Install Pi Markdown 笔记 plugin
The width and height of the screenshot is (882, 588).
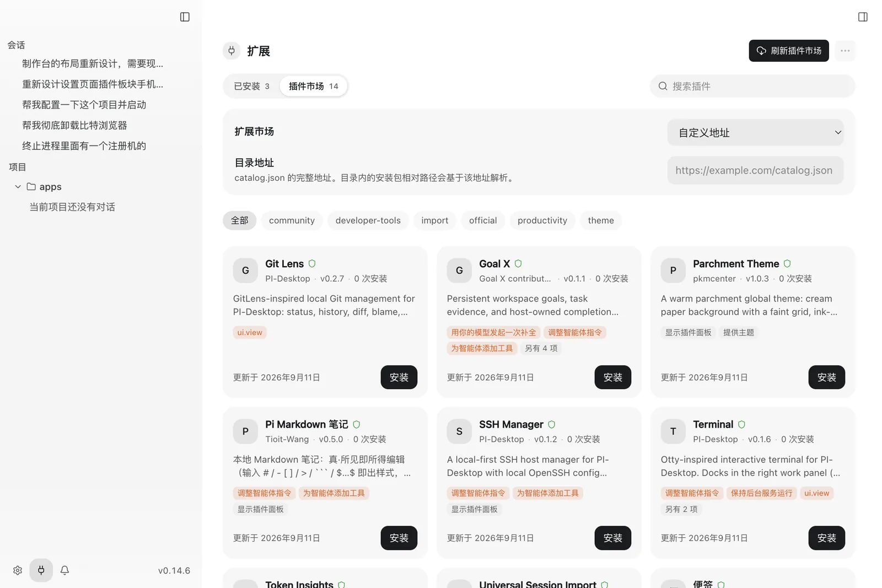point(399,538)
